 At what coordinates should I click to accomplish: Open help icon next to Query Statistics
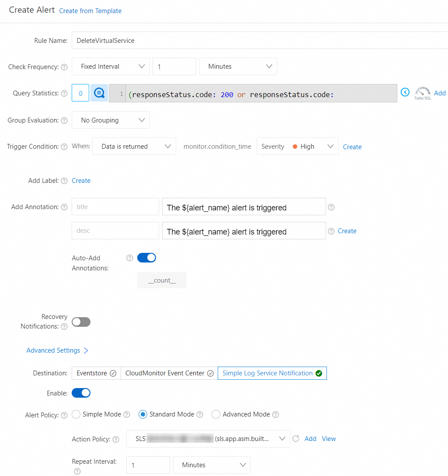pos(64,93)
